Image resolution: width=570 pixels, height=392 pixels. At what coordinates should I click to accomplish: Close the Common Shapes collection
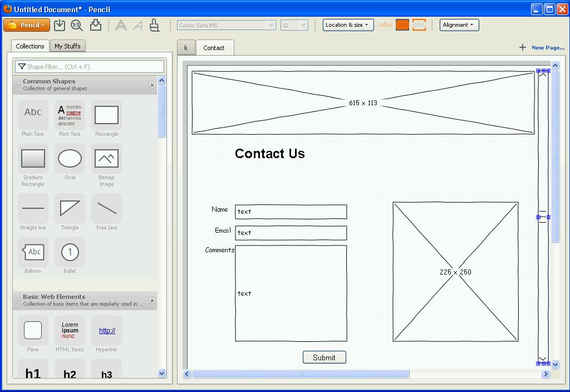(x=153, y=85)
